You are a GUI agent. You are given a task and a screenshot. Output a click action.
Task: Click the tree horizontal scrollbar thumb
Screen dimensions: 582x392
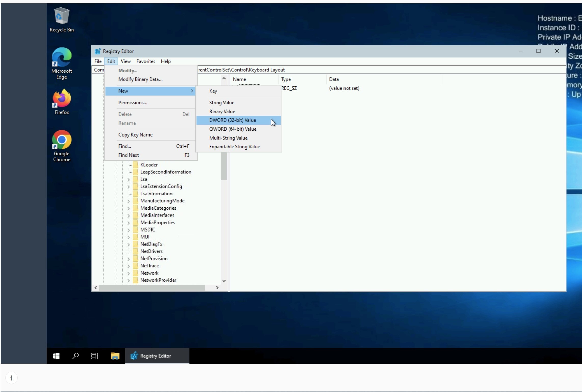click(152, 288)
